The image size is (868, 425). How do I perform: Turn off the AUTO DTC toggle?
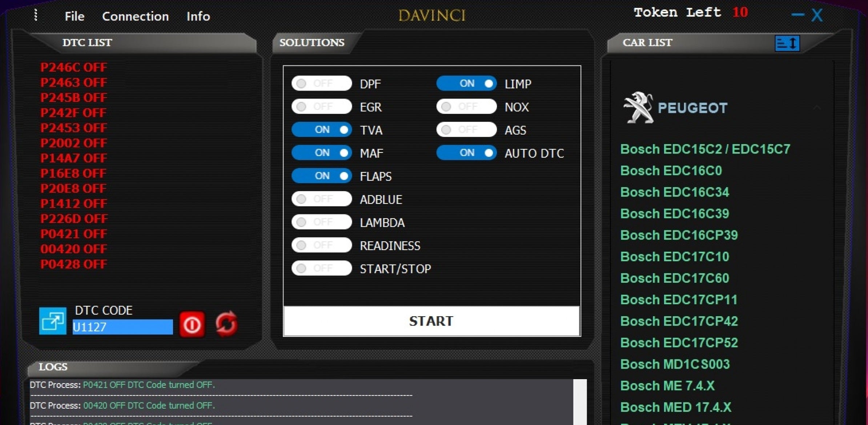[466, 153]
